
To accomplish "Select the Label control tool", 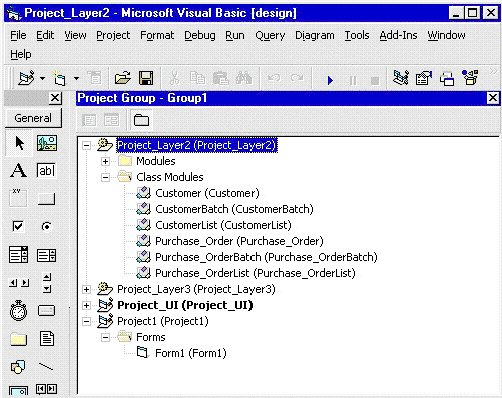I will tap(19, 170).
